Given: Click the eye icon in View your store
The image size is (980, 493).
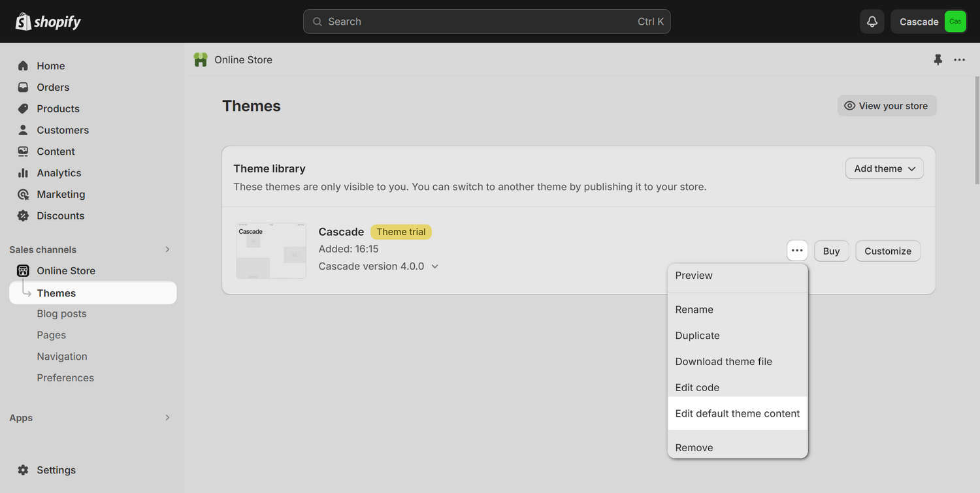Looking at the screenshot, I should (849, 106).
